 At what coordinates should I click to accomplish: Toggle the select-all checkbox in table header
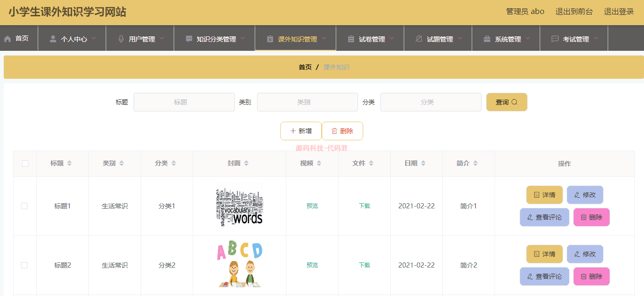[x=25, y=164]
